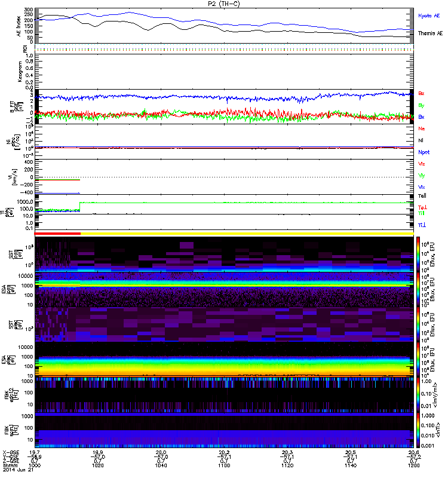Click the "Z-GSE" row label
The image size is (448, 478).
[11, 461]
